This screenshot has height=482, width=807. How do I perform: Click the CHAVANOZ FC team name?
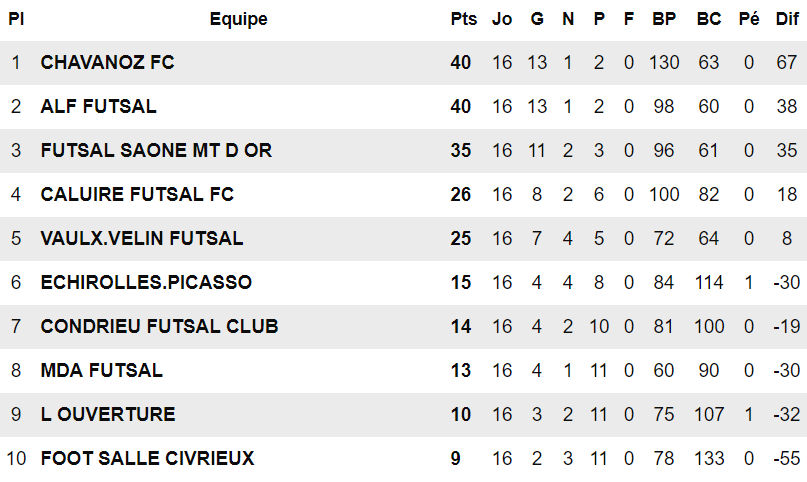(x=107, y=62)
